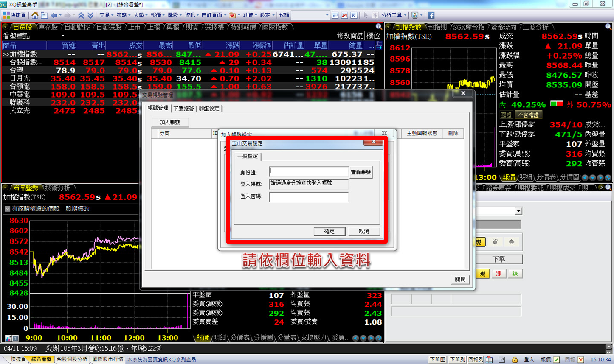The height and width of the screenshot is (364, 614).
Task: Cancel the 玉山交易設定 dialog with 取消
Action: 364,231
